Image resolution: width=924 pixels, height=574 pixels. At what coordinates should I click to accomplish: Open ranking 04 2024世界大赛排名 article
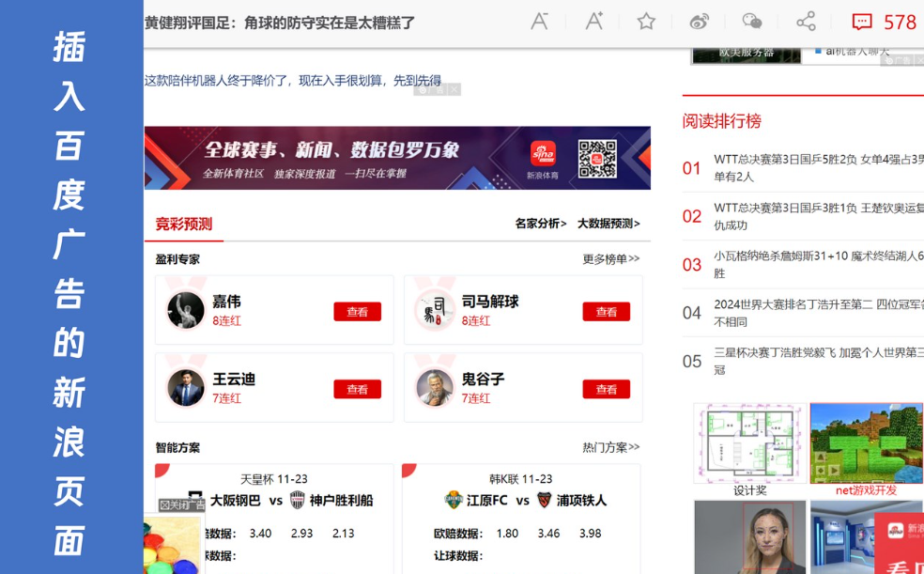(819, 313)
